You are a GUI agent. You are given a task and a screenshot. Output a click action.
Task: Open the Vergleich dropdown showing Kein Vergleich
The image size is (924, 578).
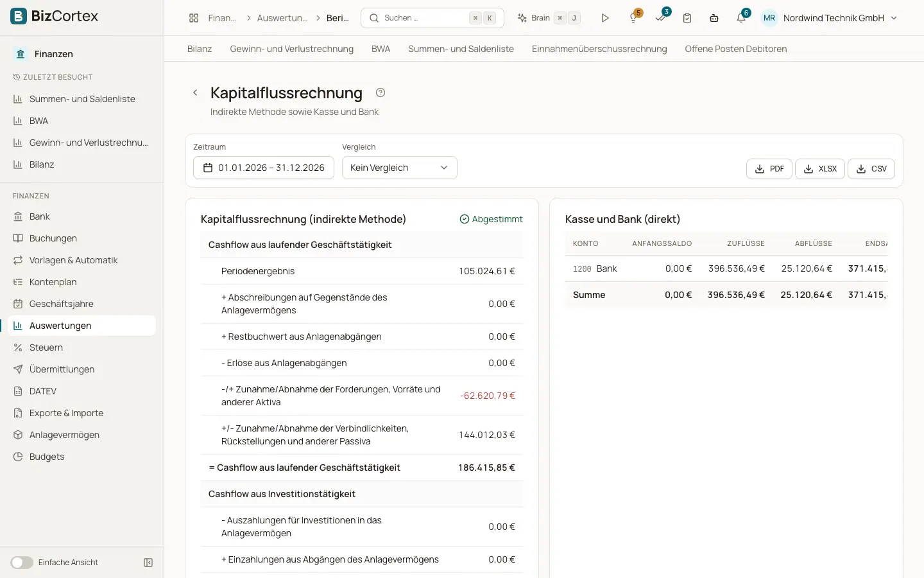pyautogui.click(x=399, y=168)
